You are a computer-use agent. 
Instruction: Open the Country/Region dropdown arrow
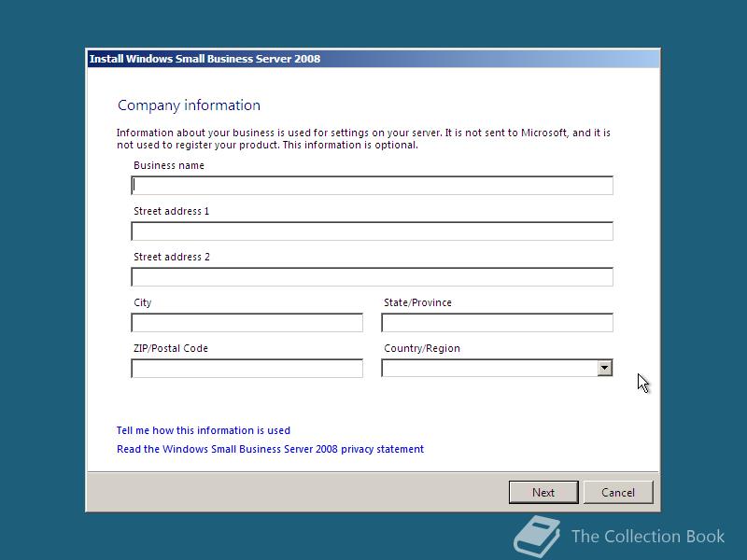[604, 368]
